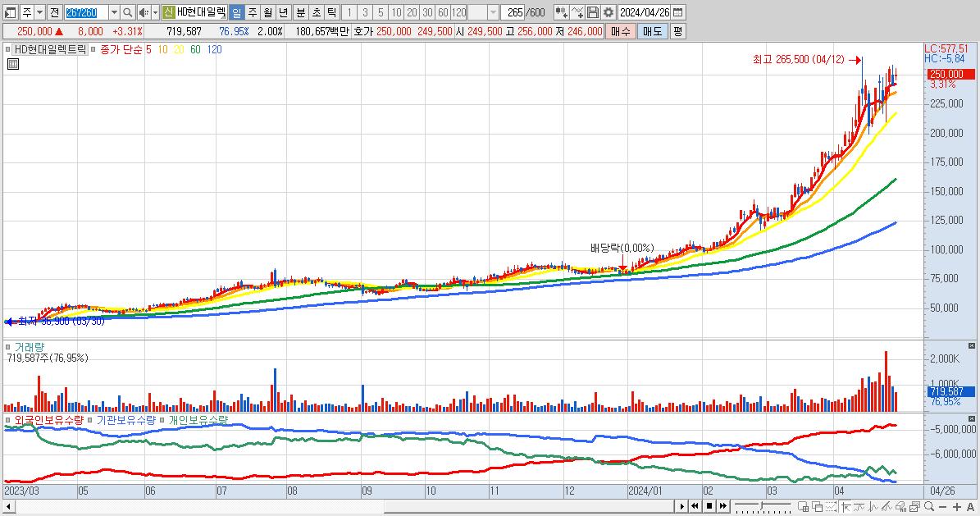Select the tick 틱 period button
Viewport: 980px width, 516px height.
(x=332, y=12)
